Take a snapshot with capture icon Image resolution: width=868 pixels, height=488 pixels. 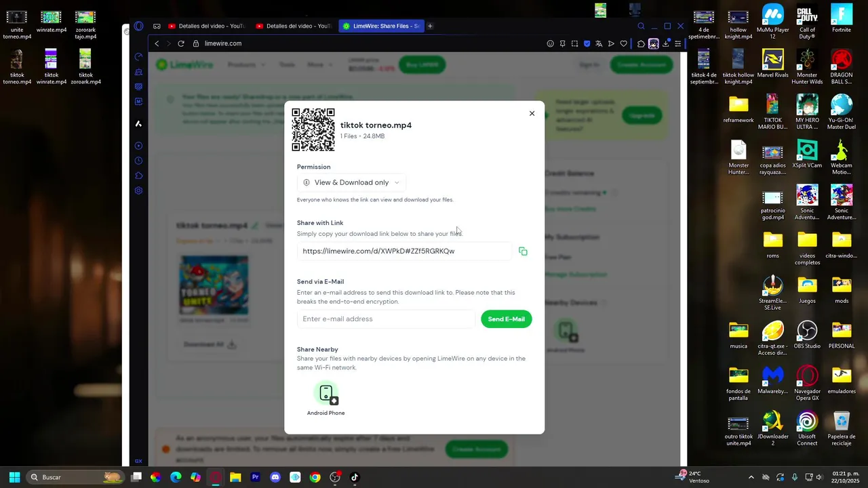(574, 43)
